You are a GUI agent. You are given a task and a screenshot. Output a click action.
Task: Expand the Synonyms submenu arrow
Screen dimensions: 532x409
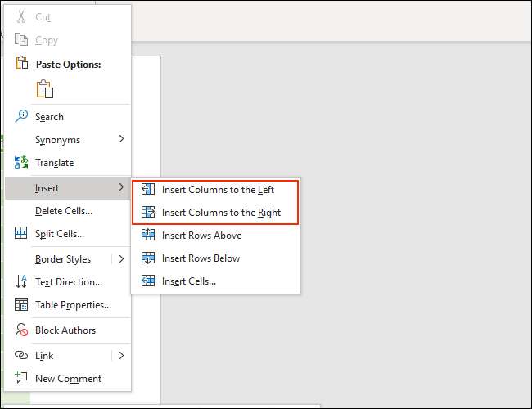(121, 139)
